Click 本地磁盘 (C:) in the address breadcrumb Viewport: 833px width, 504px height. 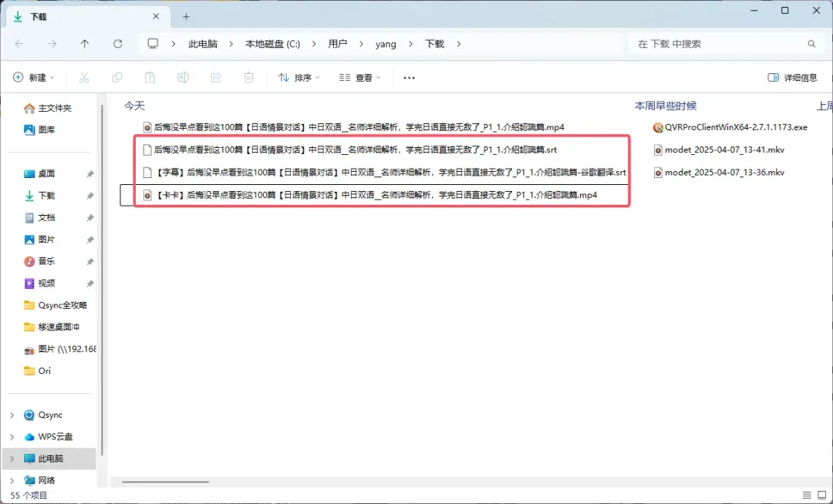272,44
